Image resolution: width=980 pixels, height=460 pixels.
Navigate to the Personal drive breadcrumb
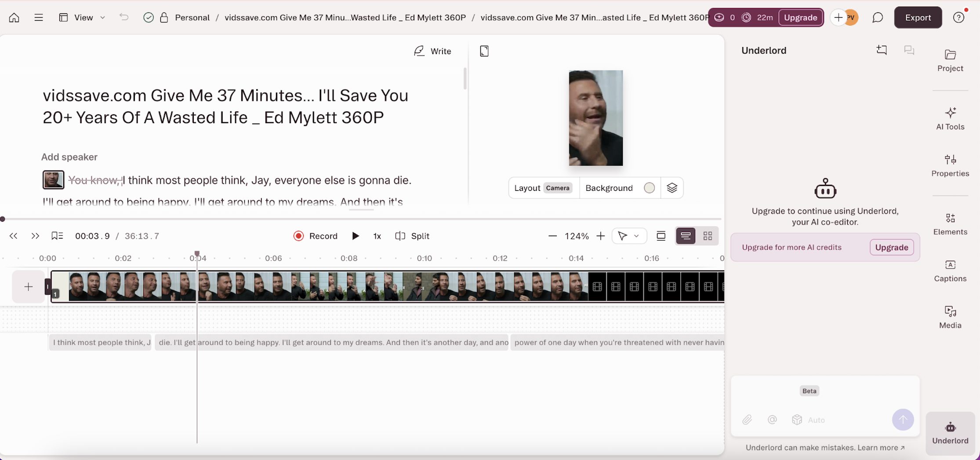click(192, 18)
